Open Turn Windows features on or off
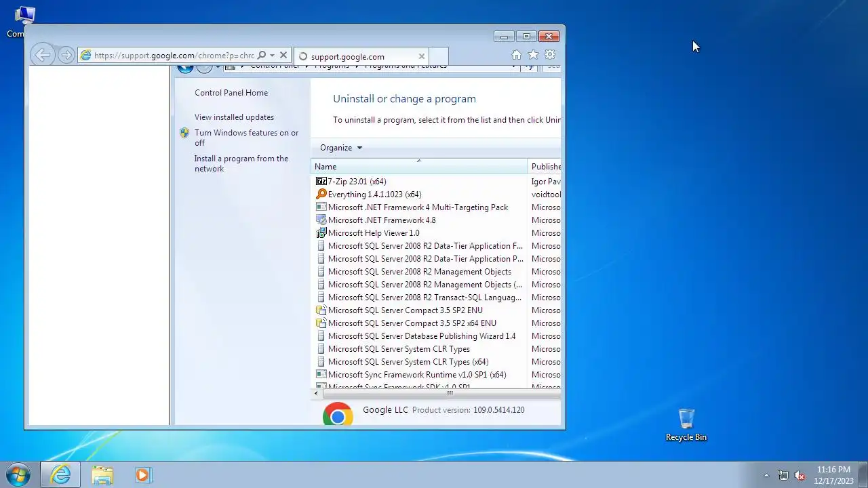868x488 pixels. [246, 138]
